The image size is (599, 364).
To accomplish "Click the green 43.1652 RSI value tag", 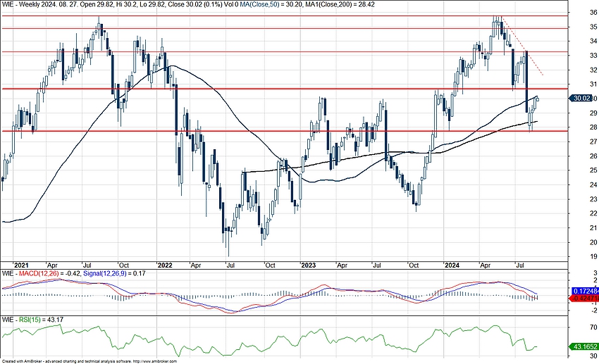I will [582, 347].
